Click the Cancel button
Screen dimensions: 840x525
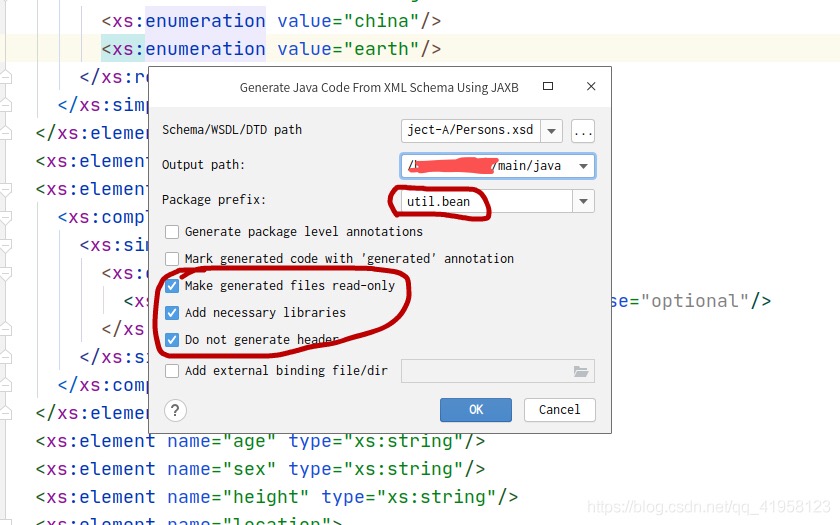tap(559, 410)
